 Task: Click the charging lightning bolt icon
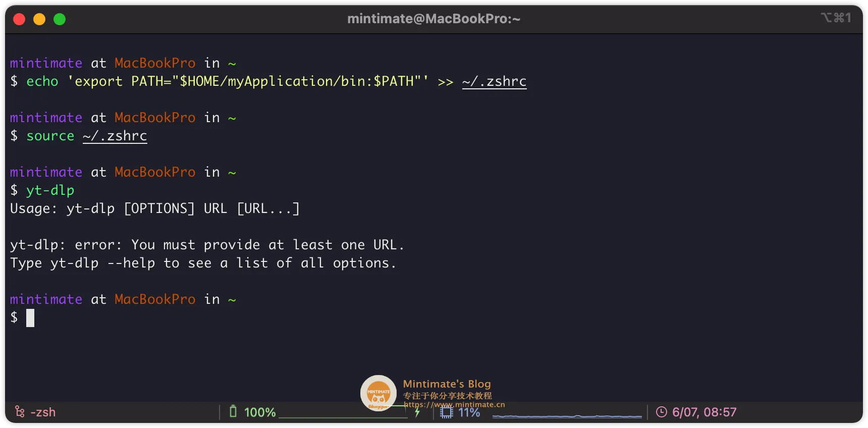click(x=417, y=412)
